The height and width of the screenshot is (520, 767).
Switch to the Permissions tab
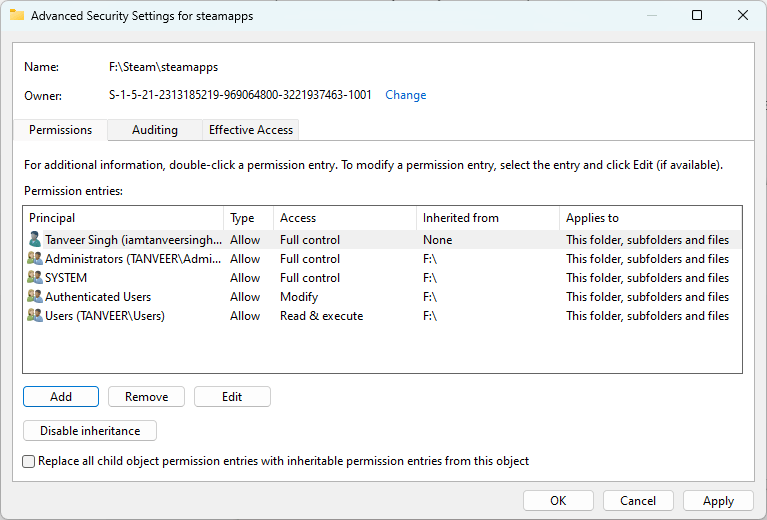point(60,130)
